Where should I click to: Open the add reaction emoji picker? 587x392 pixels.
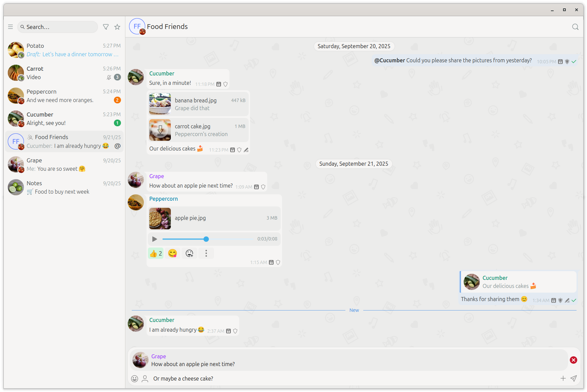[x=189, y=253]
